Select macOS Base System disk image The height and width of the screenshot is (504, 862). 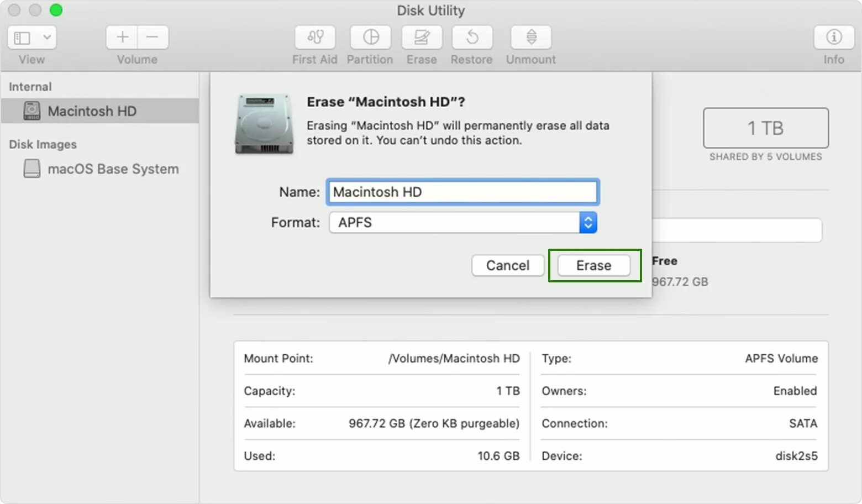pyautogui.click(x=101, y=169)
